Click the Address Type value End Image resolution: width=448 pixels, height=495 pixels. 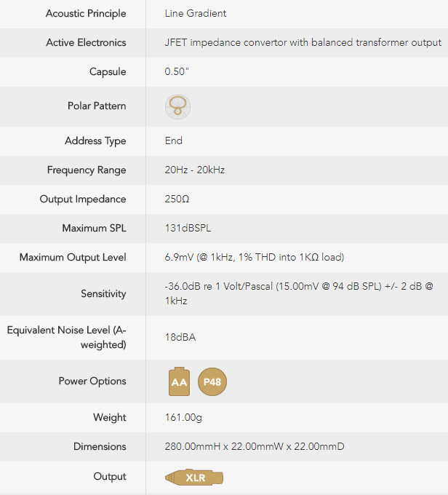tap(174, 140)
